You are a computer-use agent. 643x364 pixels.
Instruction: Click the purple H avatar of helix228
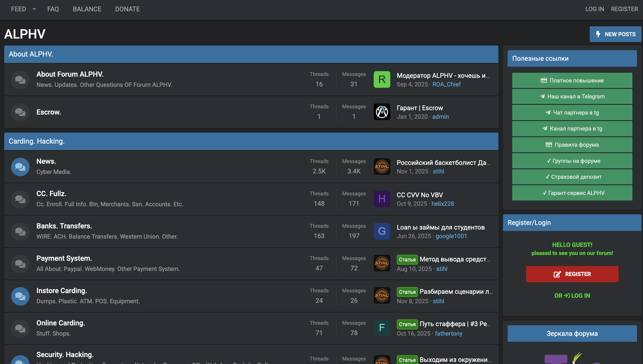click(382, 199)
